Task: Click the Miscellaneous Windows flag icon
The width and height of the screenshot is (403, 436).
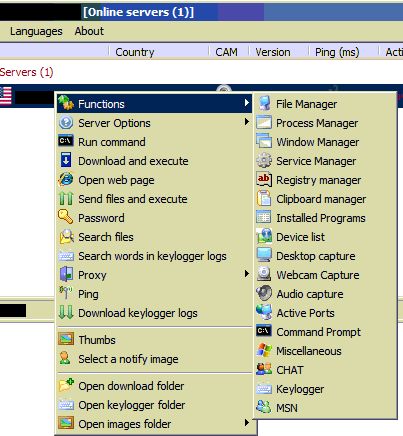Action: click(264, 350)
